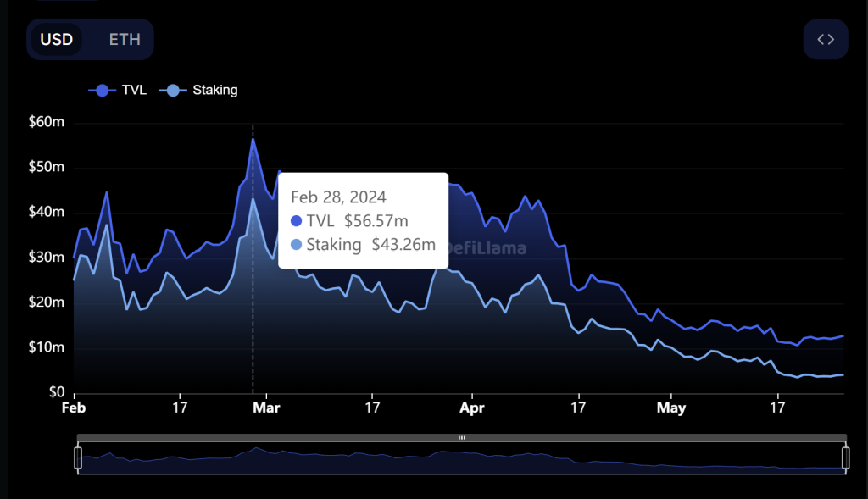
Task: Click the Feb 28, 2024 tooltip date
Action: click(x=338, y=197)
